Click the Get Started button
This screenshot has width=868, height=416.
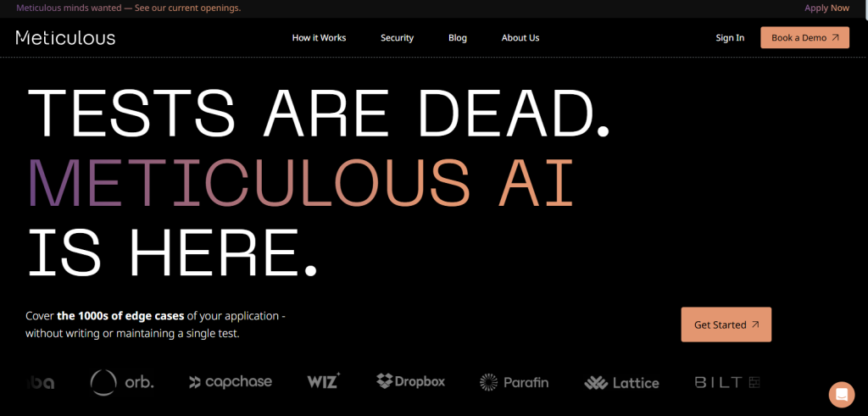point(726,324)
